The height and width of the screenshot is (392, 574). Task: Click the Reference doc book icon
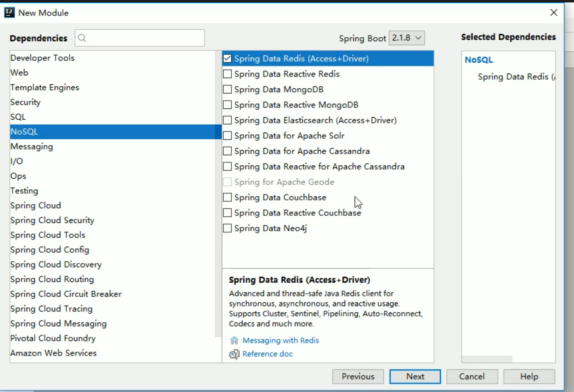coord(234,354)
